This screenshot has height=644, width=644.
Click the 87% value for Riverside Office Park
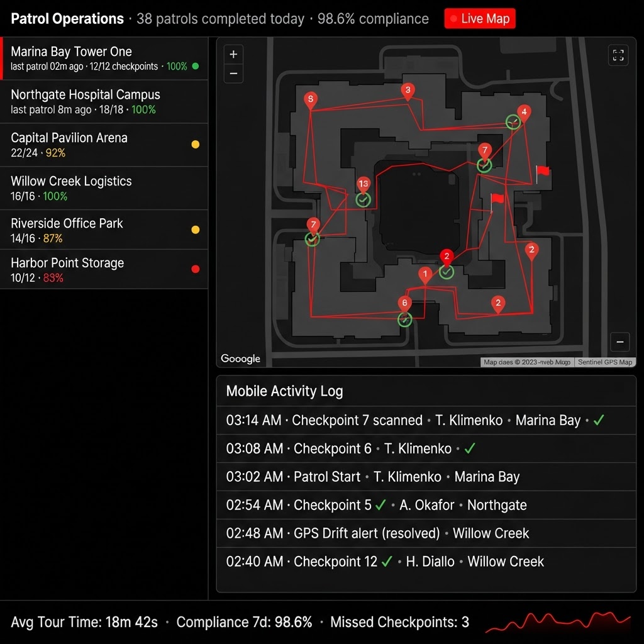tap(53, 238)
